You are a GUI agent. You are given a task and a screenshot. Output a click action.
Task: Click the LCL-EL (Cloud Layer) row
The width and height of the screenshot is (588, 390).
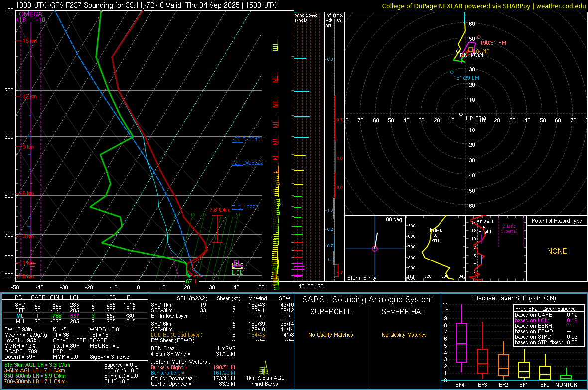coord(222,335)
